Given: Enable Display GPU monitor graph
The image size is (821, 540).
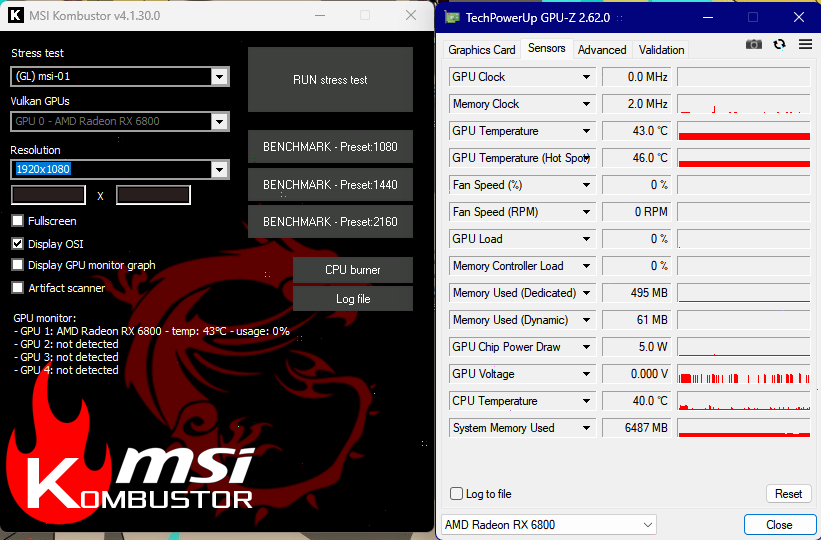Looking at the screenshot, I should pos(18,265).
